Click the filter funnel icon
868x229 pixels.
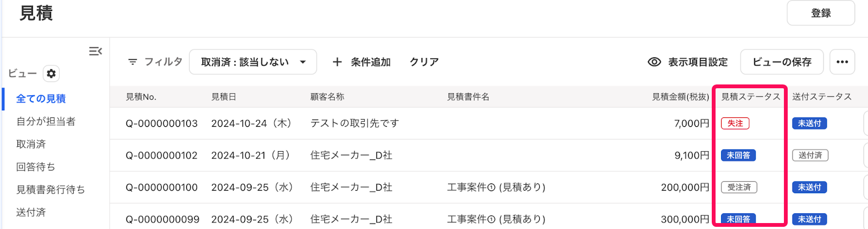pyautogui.click(x=132, y=62)
